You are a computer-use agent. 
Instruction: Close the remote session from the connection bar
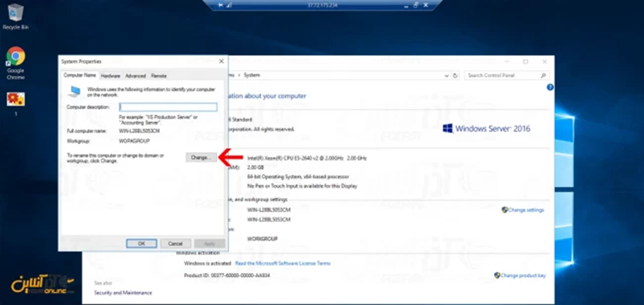pos(425,5)
